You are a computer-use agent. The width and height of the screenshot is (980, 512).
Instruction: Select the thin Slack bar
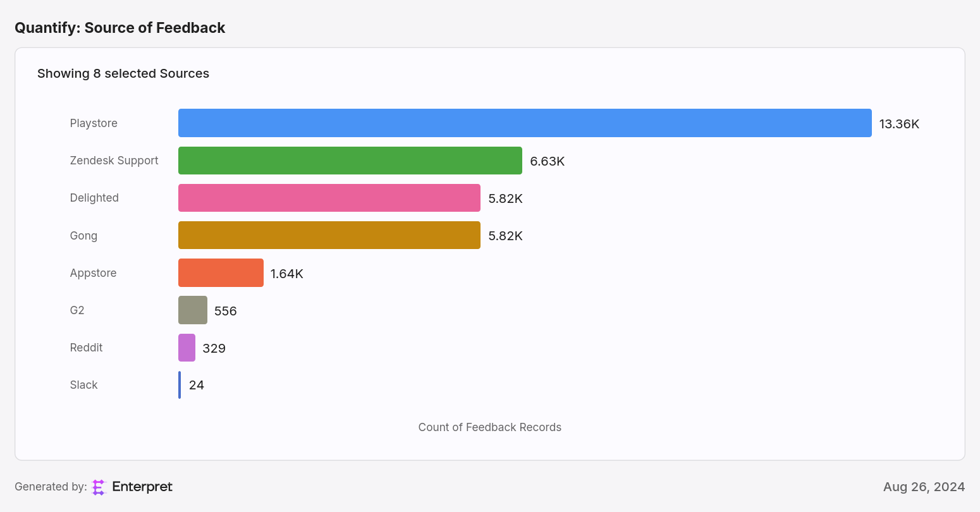point(180,385)
